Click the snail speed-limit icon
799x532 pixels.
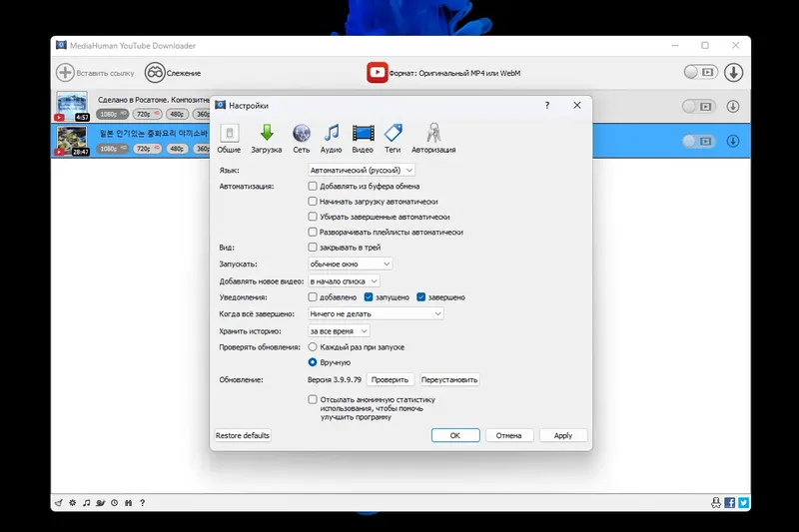(101, 503)
